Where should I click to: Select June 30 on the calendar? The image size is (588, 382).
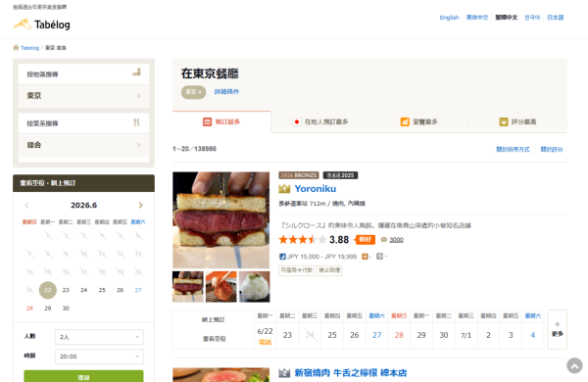(x=66, y=309)
